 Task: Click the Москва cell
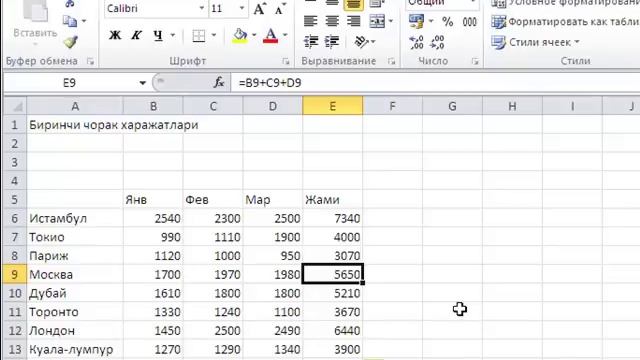[75, 274]
